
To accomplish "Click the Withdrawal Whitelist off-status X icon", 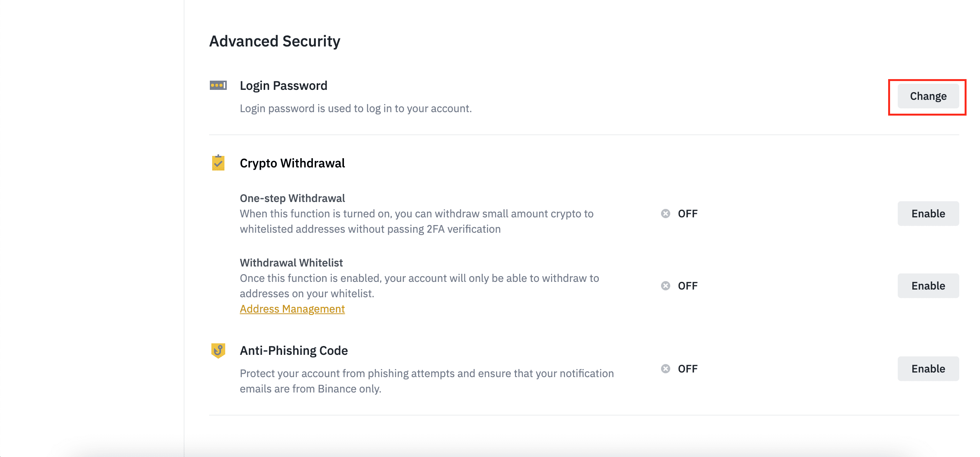I will tap(665, 286).
